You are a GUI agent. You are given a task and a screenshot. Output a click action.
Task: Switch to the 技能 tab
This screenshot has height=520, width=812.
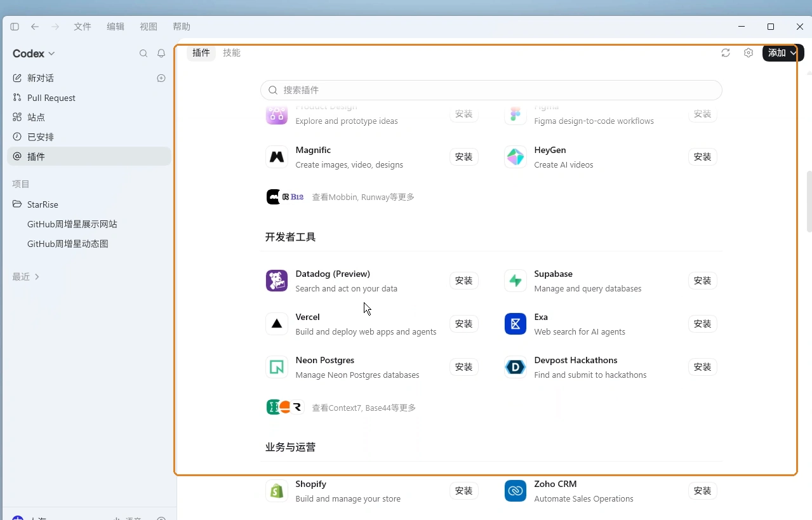232,53
